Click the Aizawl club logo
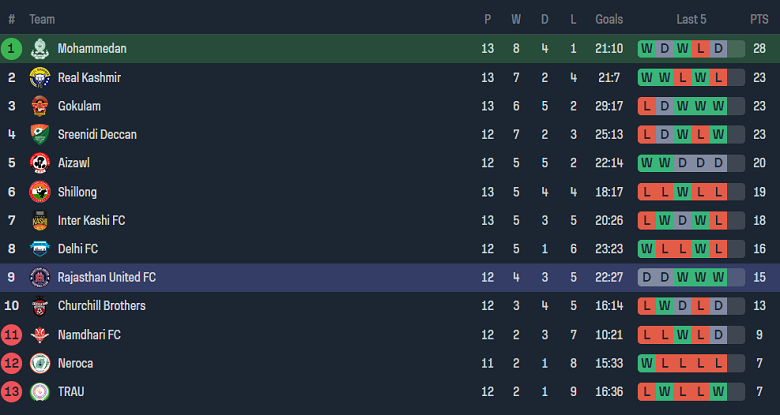 pos(40,163)
